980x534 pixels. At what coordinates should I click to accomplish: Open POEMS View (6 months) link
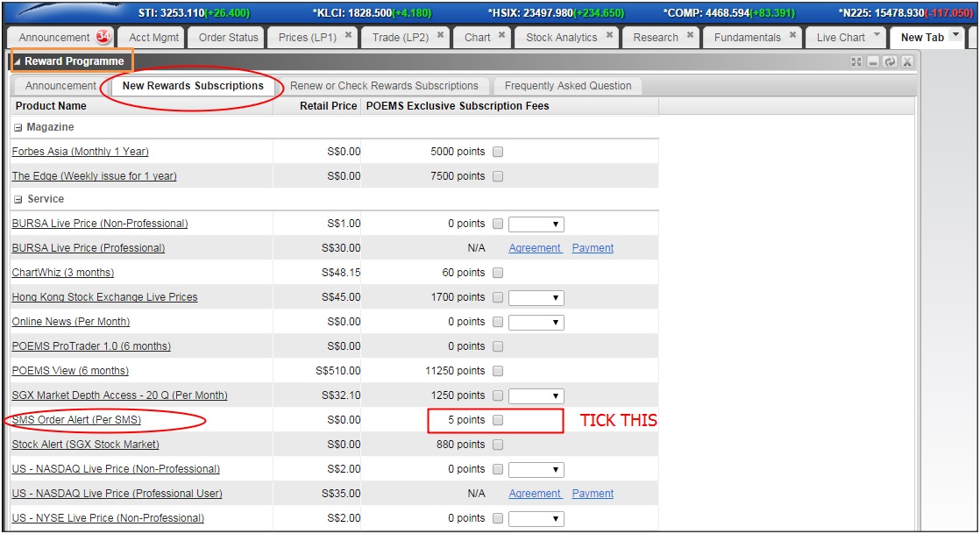coord(70,371)
